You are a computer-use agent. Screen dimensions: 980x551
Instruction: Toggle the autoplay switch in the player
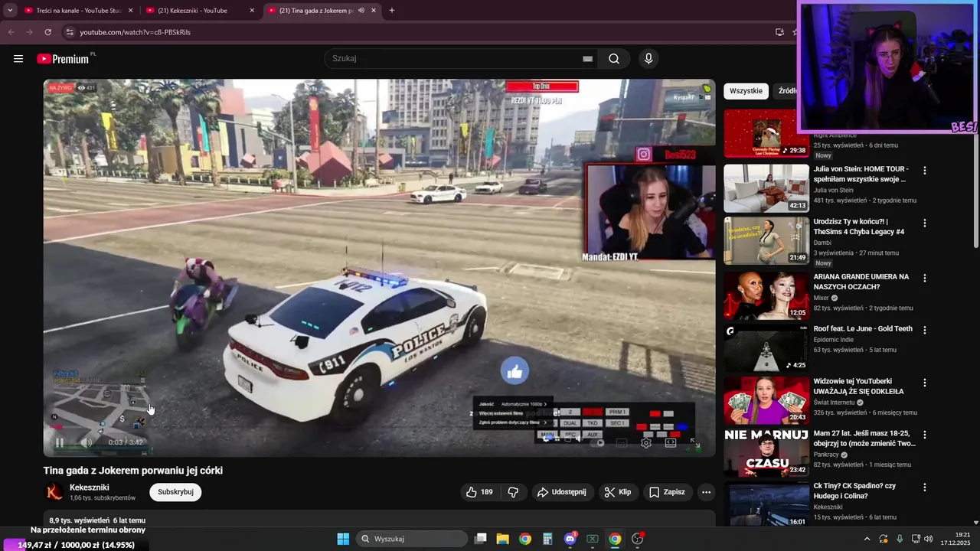pos(596,442)
